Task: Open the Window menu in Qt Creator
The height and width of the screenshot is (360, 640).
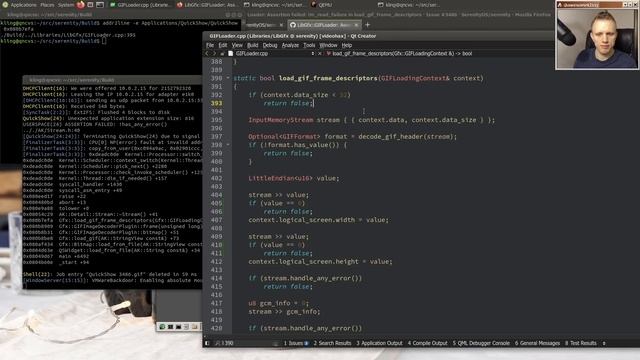Action: [328, 45]
